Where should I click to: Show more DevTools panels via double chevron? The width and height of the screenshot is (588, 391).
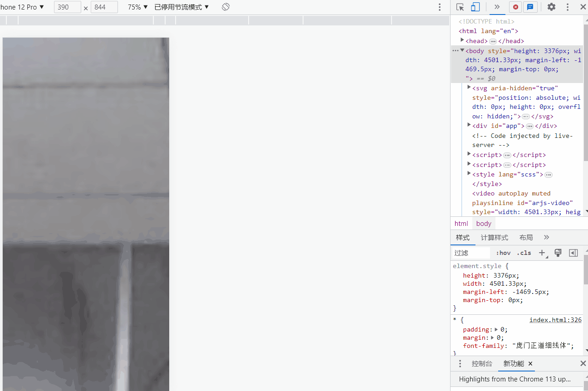497,7
